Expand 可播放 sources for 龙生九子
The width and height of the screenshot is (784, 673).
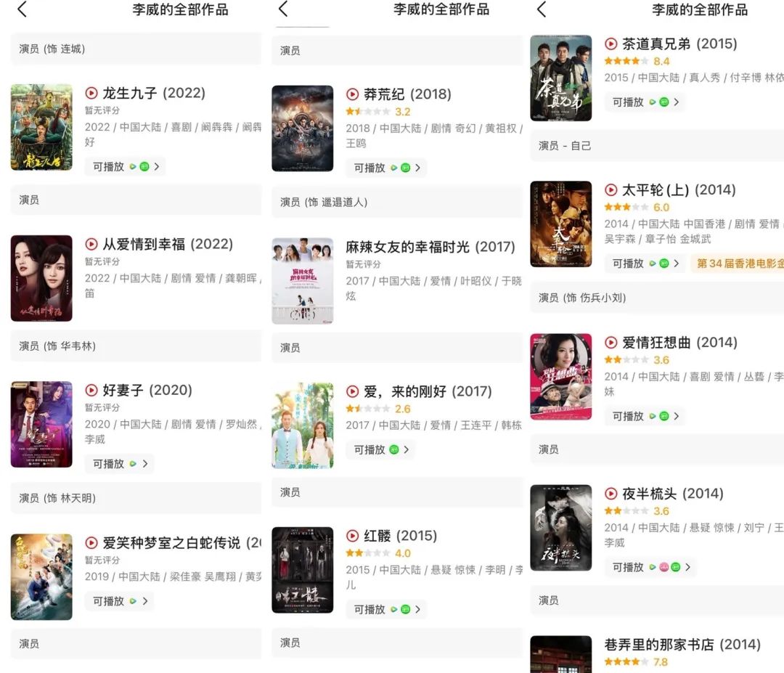click(x=125, y=166)
